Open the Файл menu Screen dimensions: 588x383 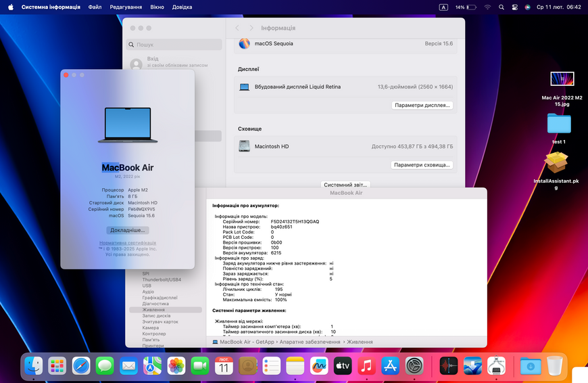(95, 7)
